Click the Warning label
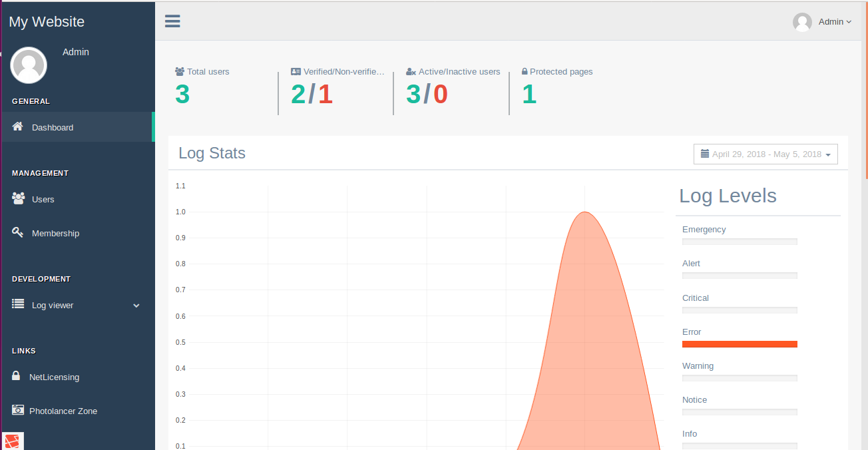Viewport: 868px width, 450px height. pos(698,366)
